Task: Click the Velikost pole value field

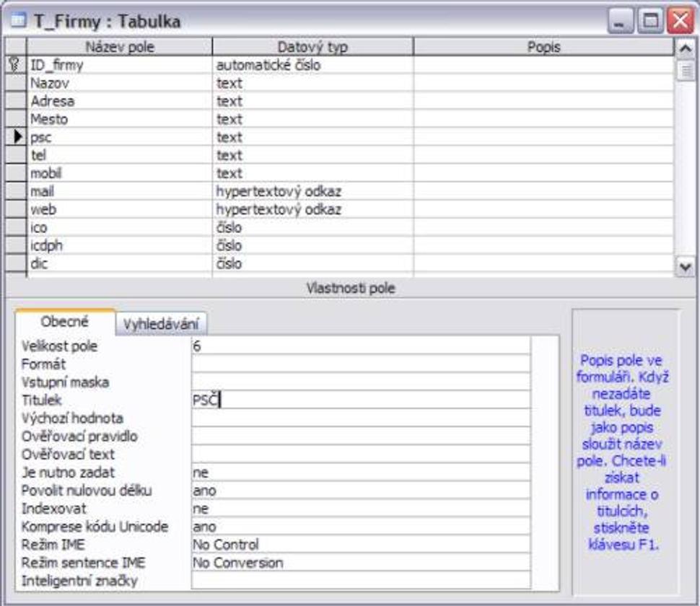Action: (x=361, y=346)
